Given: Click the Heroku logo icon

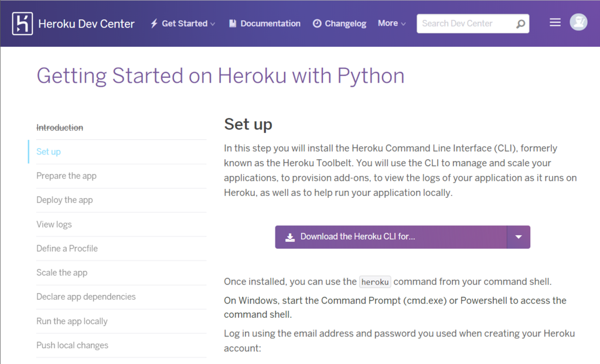Looking at the screenshot, I should [22, 23].
